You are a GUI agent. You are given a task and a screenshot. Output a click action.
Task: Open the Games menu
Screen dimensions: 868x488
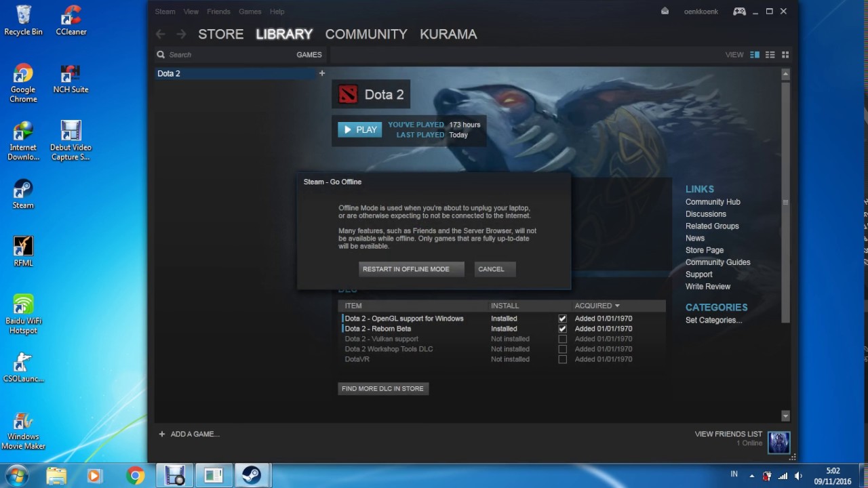[250, 12]
